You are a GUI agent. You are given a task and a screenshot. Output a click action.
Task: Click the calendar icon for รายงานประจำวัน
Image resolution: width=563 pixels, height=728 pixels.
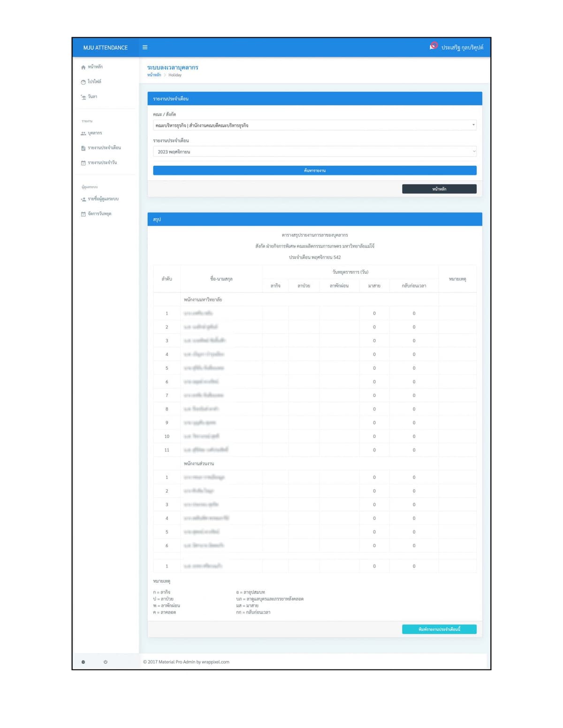(84, 163)
